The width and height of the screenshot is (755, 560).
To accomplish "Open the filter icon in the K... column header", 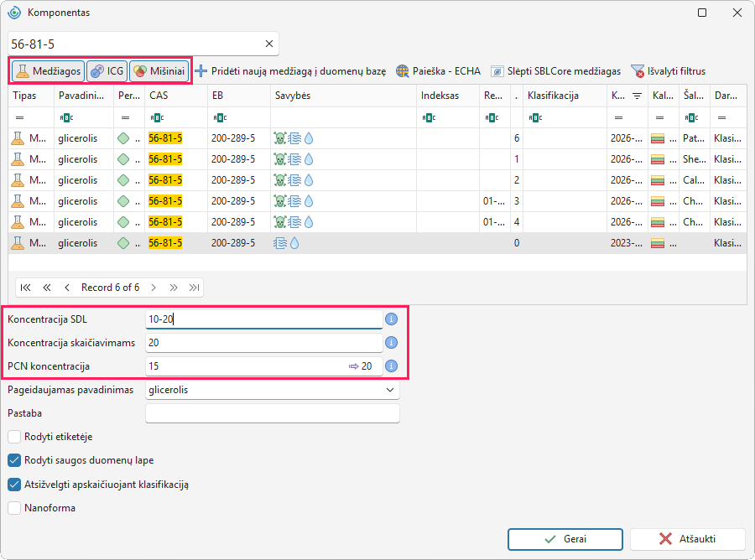I will 637,96.
